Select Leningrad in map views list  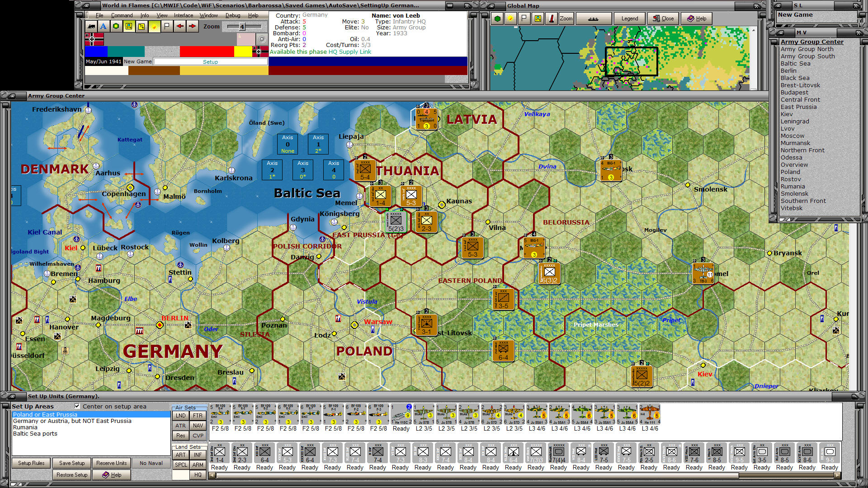pos(795,121)
